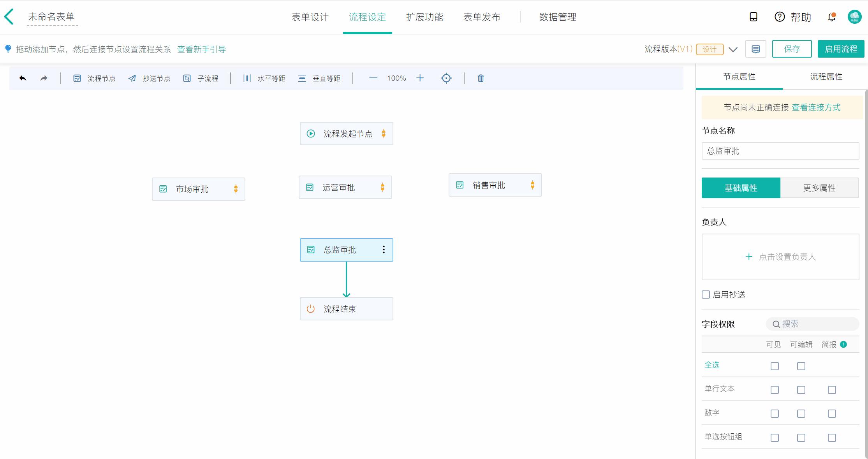Viewport: 868px width, 459px height.
Task: Click the 字段权限 search field
Action: click(x=812, y=324)
